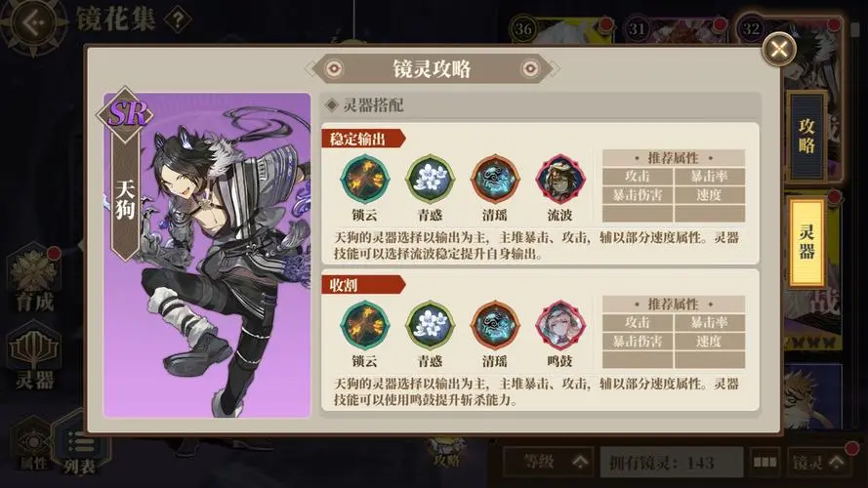The image size is (868, 488).
Task: Switch to the 灵器 side tab
Action: tap(807, 242)
